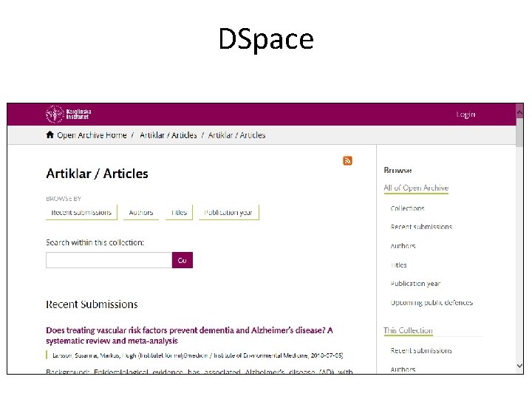Image resolution: width=532 pixels, height=399 pixels.
Task: Click the scrollbar down arrow
Action: (x=519, y=366)
